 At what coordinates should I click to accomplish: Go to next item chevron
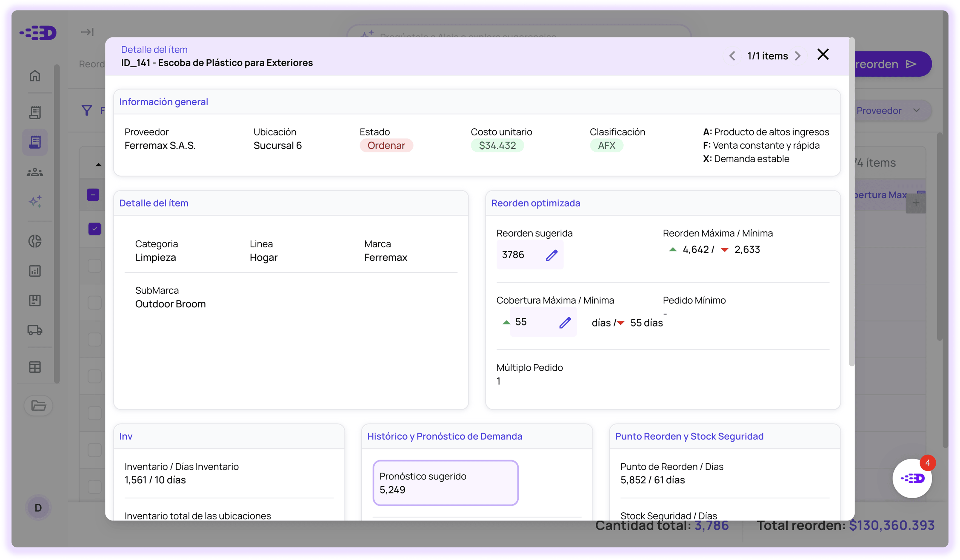[x=797, y=56]
